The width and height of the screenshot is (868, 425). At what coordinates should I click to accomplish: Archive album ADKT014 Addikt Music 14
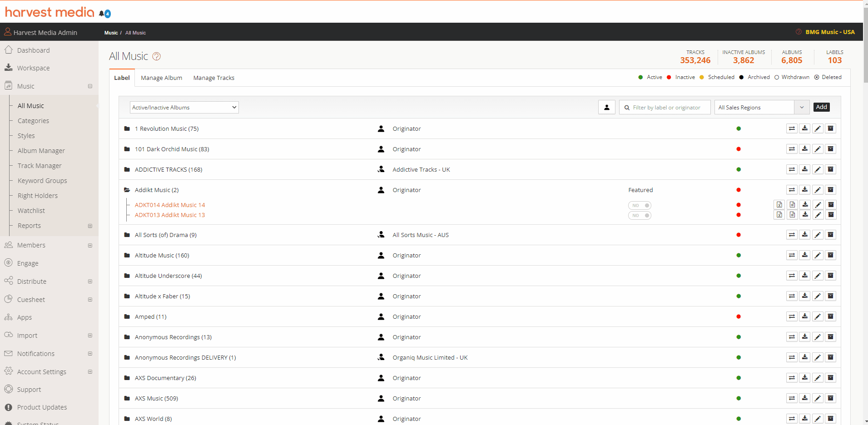(x=831, y=205)
